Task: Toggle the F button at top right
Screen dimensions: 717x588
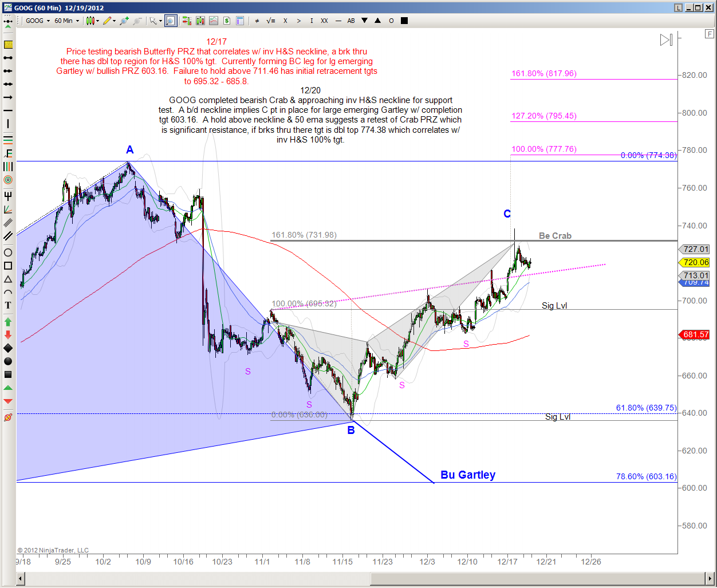Action: (x=709, y=34)
